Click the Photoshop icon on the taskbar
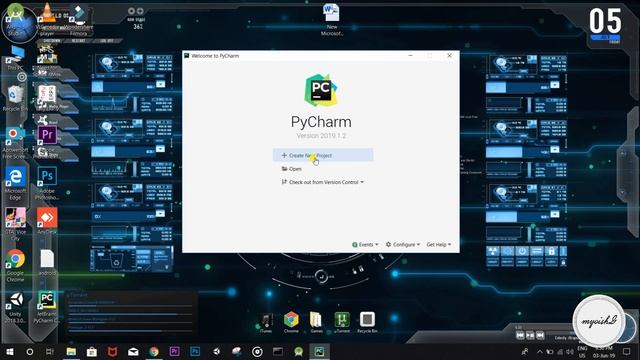 click(x=195, y=351)
